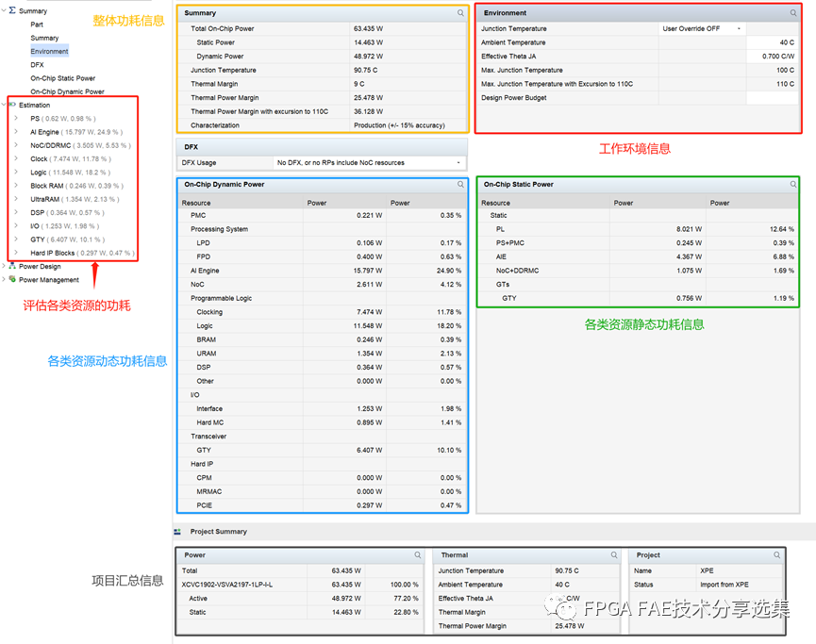Click the magnifier icon in Project panel

click(x=775, y=555)
